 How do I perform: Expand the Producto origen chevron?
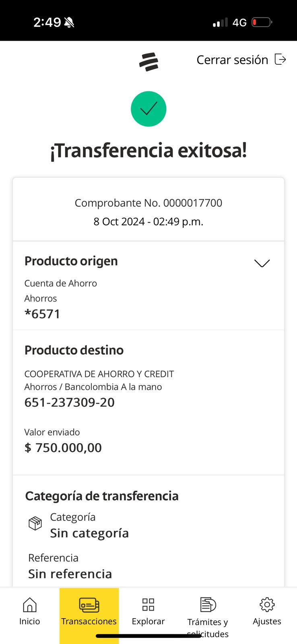tap(262, 263)
